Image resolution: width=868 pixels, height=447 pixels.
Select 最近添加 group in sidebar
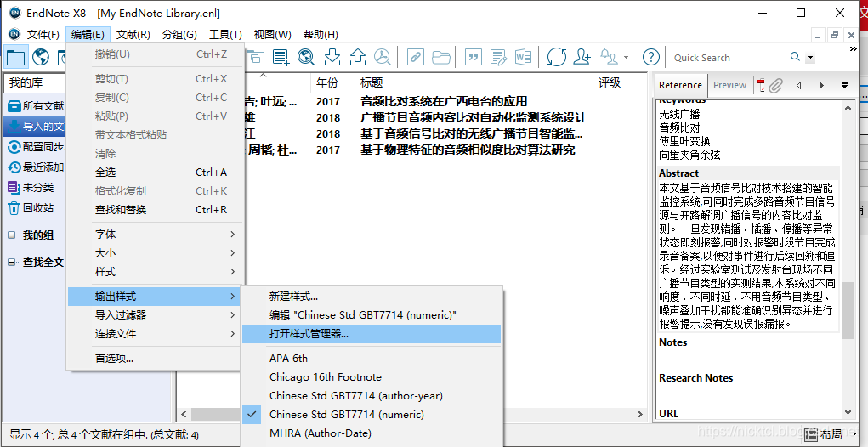click(36, 167)
